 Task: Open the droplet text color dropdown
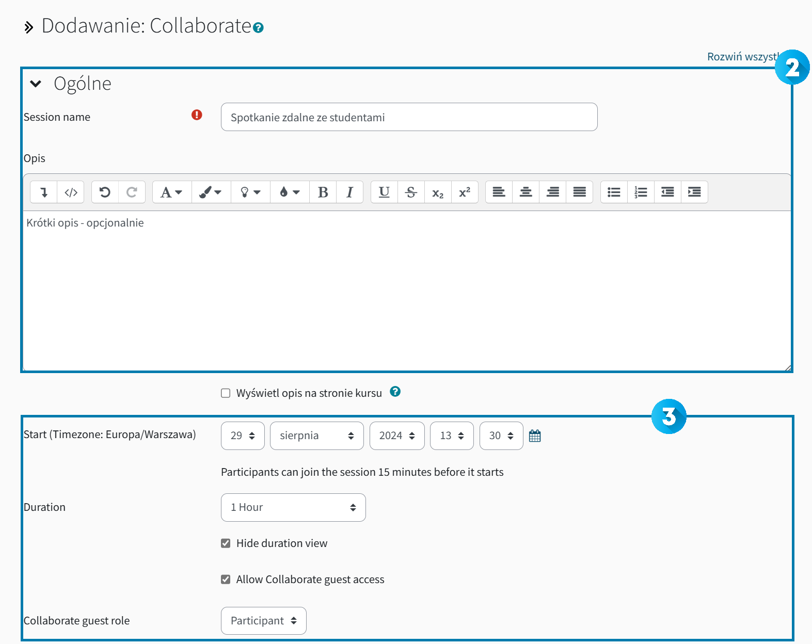coord(290,192)
